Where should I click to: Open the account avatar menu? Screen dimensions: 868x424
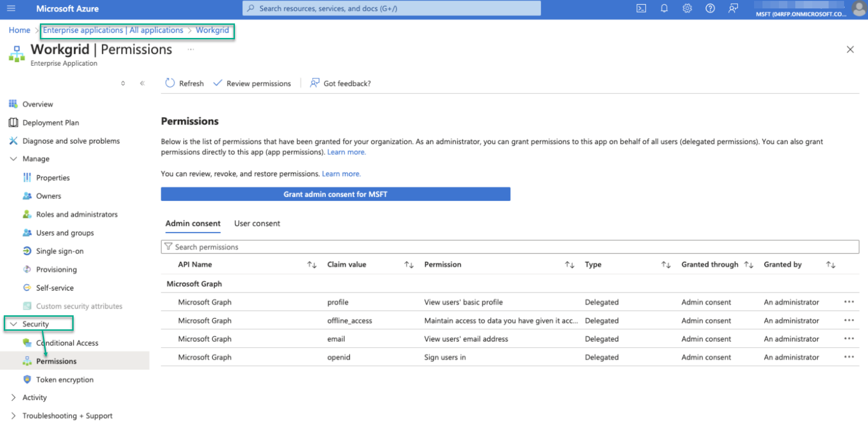coord(859,8)
